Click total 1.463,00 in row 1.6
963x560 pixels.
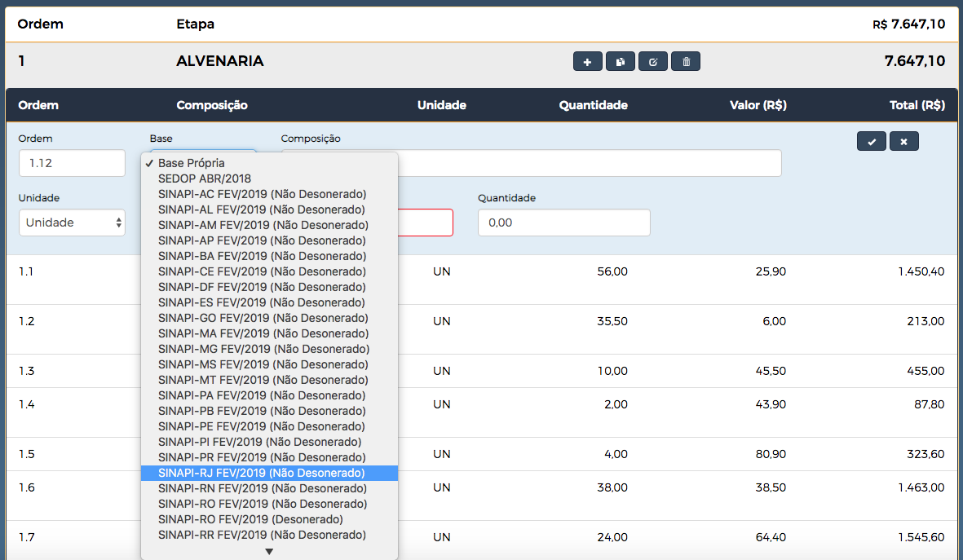tap(921, 487)
